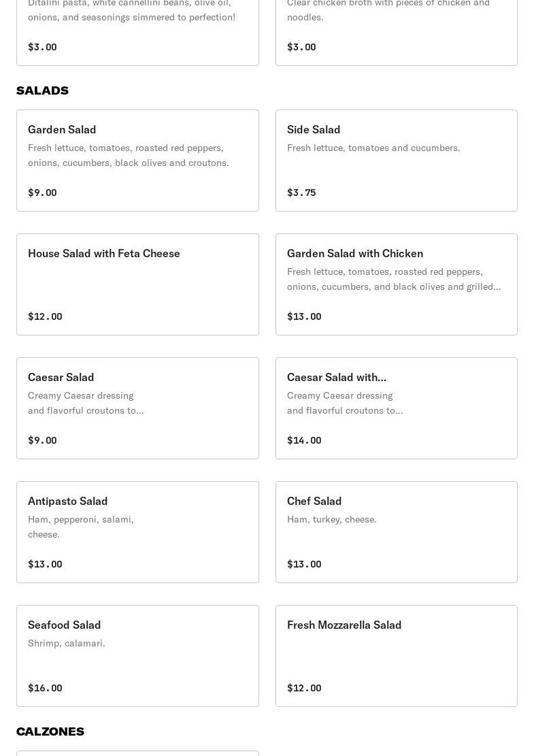
Task: Click the "Ham, turkey, cheese." description
Action: tap(331, 519)
